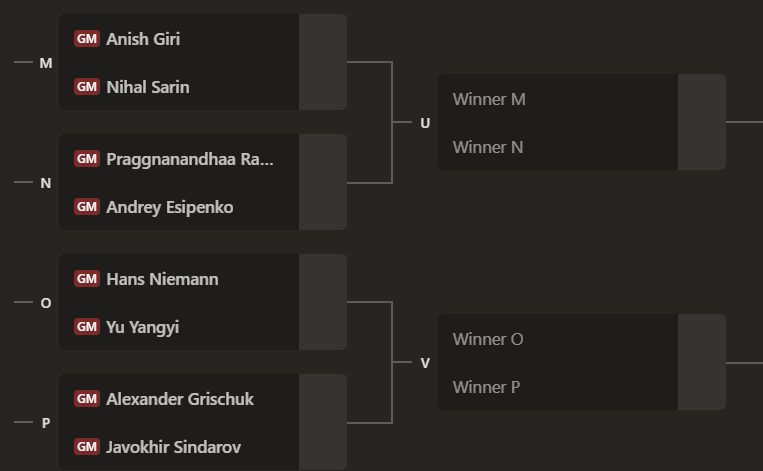Click the GM badge next to Hans Niemann
The image size is (763, 471).
(x=86, y=279)
